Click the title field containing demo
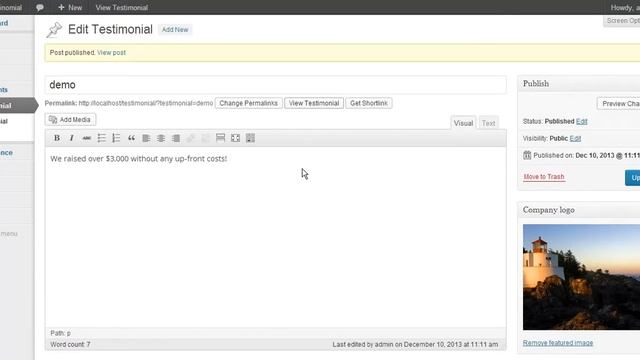This screenshot has height=360, width=640. point(276,85)
